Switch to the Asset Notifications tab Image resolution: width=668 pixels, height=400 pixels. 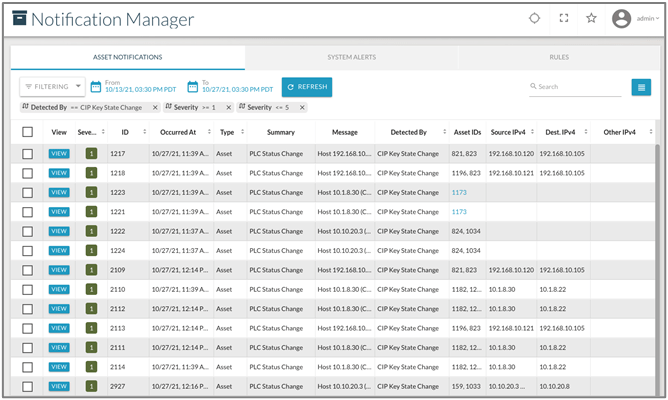[x=128, y=57]
